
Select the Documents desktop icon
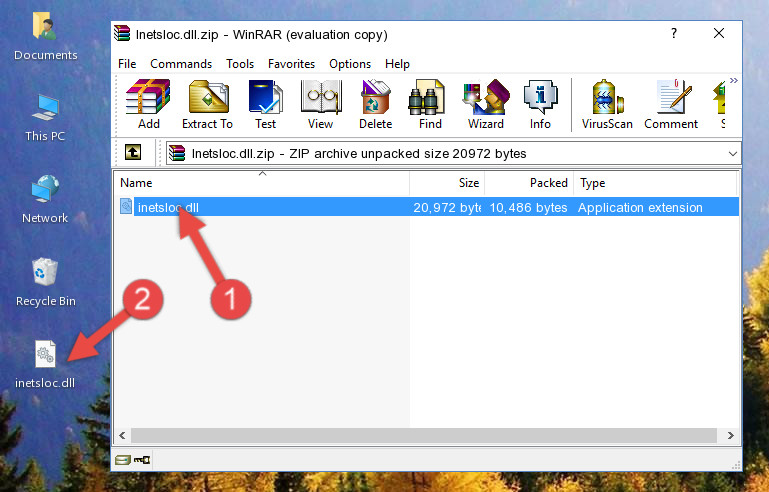(x=46, y=37)
